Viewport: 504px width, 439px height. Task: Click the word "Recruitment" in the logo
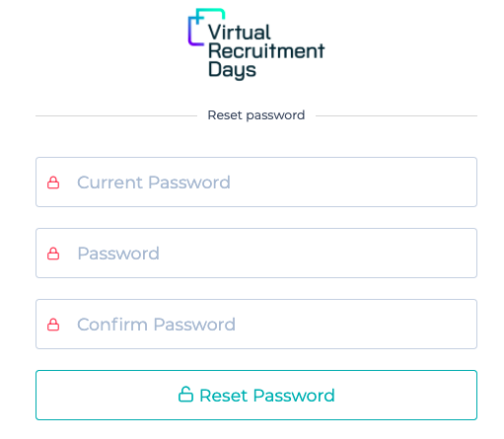[266, 51]
